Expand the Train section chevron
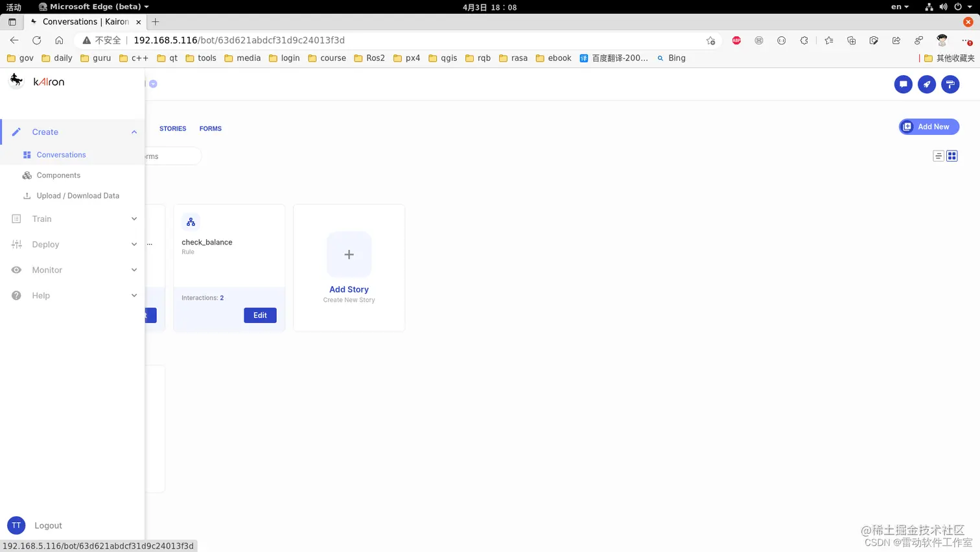980x552 pixels. [x=134, y=219]
